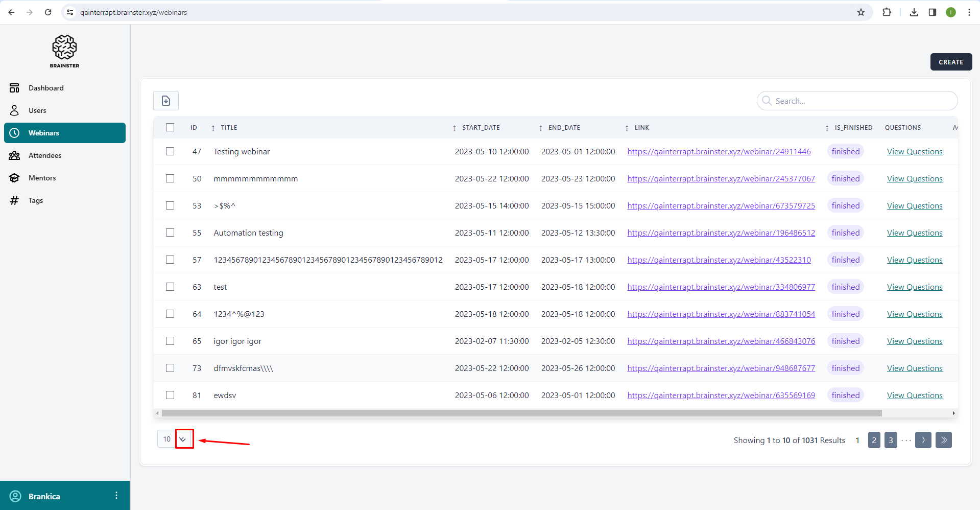Tick the select-all checkbox in table header

coord(170,127)
